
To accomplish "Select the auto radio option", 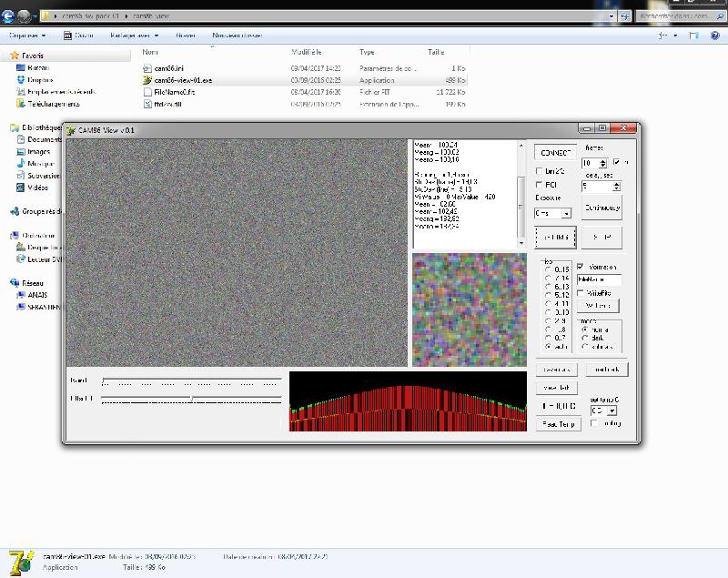I will [x=549, y=346].
